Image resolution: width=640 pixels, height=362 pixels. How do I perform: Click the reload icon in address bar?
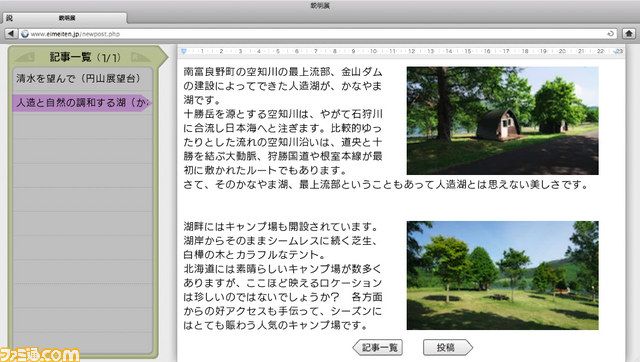(611, 34)
